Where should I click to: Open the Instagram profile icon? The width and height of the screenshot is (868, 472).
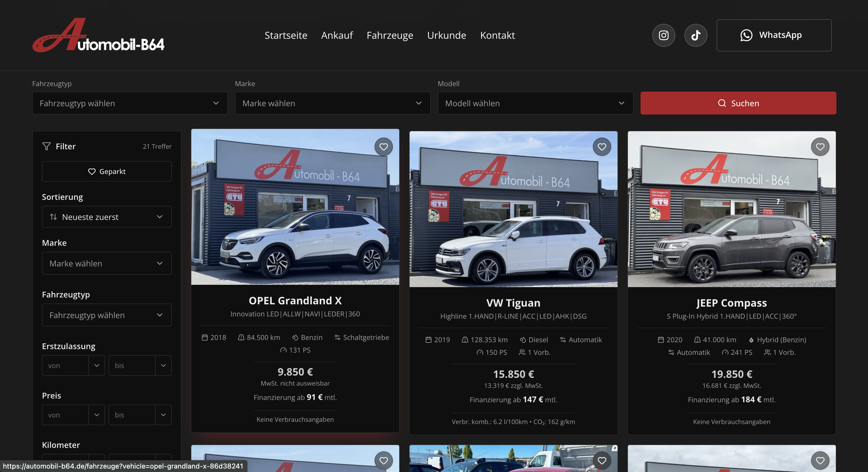point(663,35)
